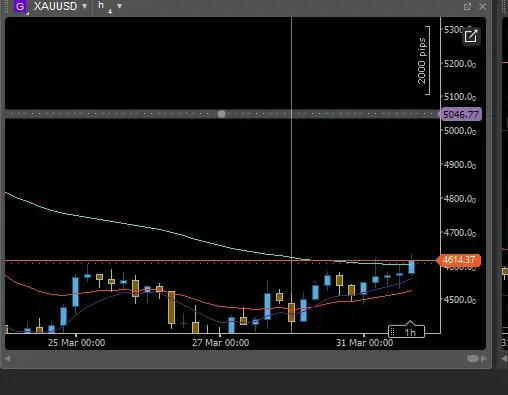Click the left scroll arrow under the chart
This screenshot has height=395, width=508.
point(7,359)
